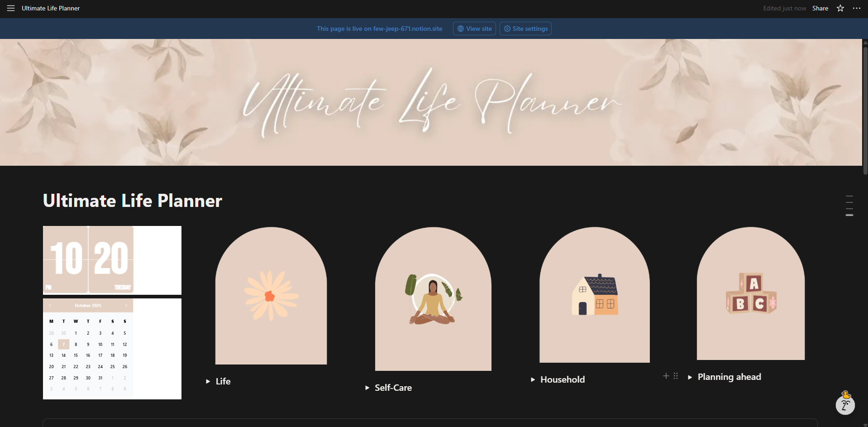868x427 pixels.
Task: Go to previous month in calendar
Action: click(x=50, y=306)
